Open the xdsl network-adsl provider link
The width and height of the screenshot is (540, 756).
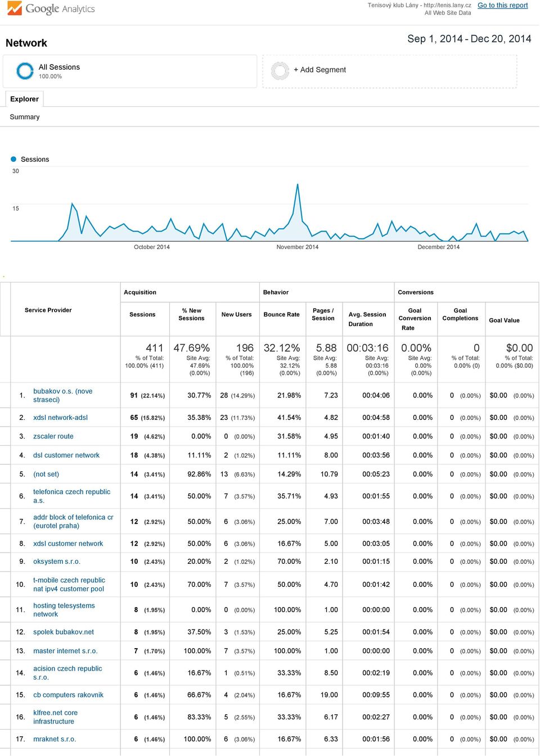60,418
